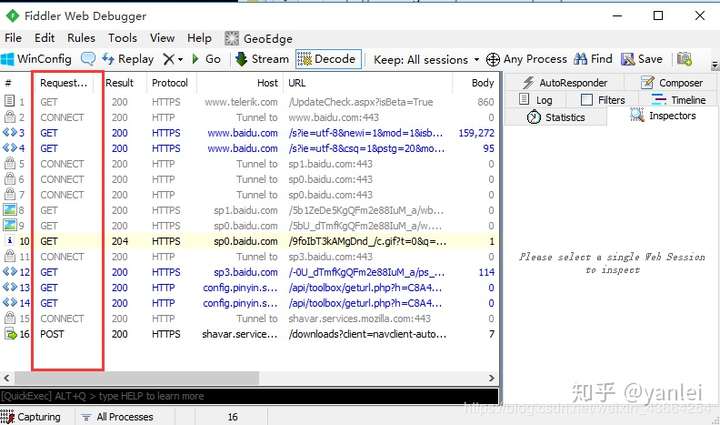Select session 5 lock icon
The height and width of the screenshot is (425, 720).
coord(10,163)
